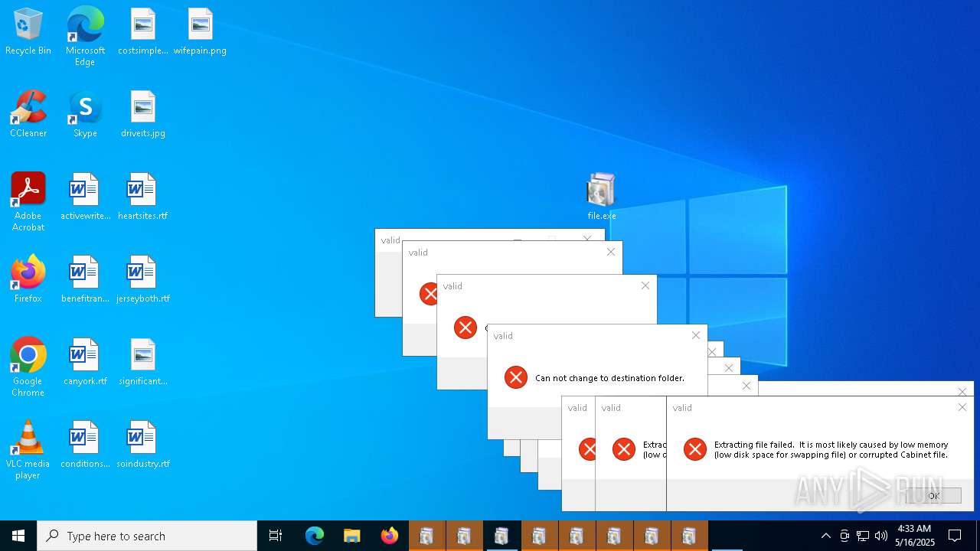
Task: Open network status tray icon
Action: [x=863, y=536]
